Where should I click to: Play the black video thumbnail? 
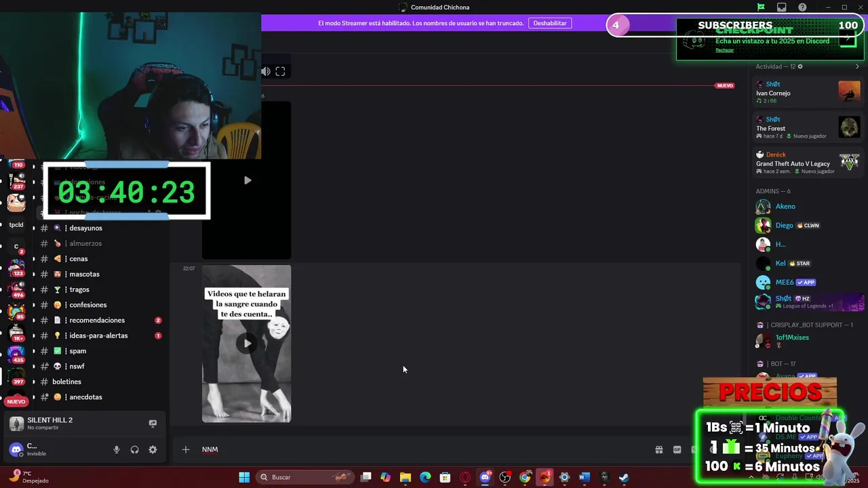pos(247,180)
